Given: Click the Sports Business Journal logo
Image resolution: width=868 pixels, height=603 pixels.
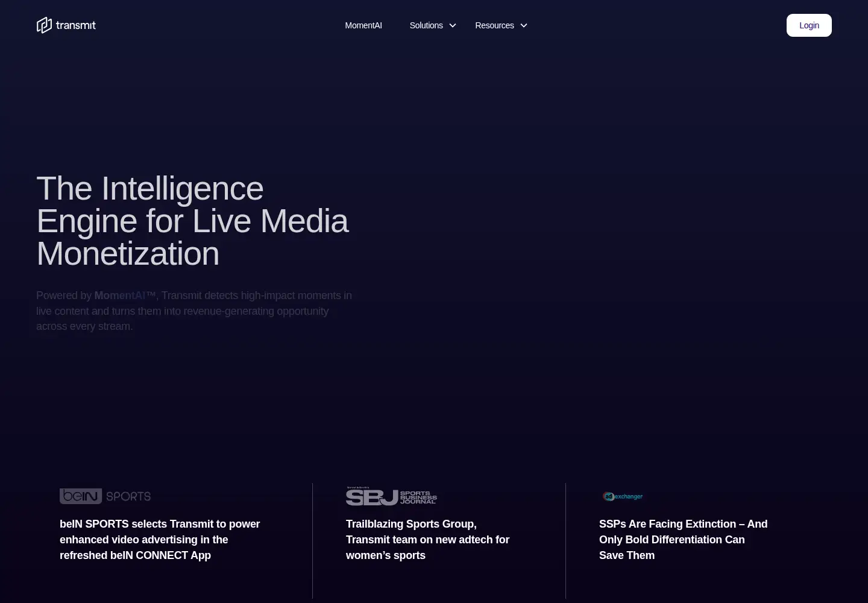Looking at the screenshot, I should 391,496.
